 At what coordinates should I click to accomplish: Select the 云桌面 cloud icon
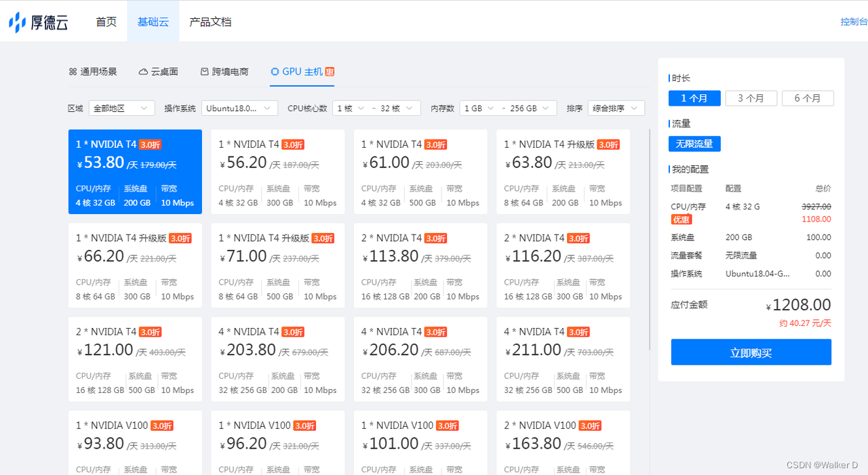[143, 72]
